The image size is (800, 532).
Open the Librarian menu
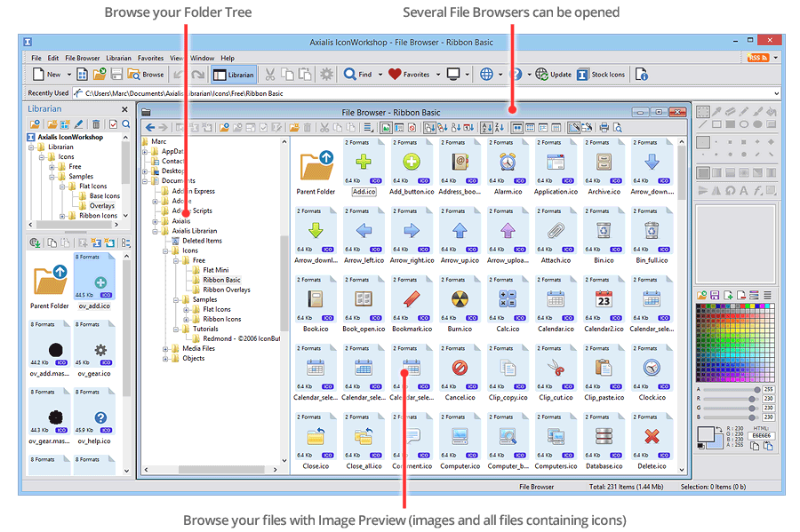pos(118,58)
